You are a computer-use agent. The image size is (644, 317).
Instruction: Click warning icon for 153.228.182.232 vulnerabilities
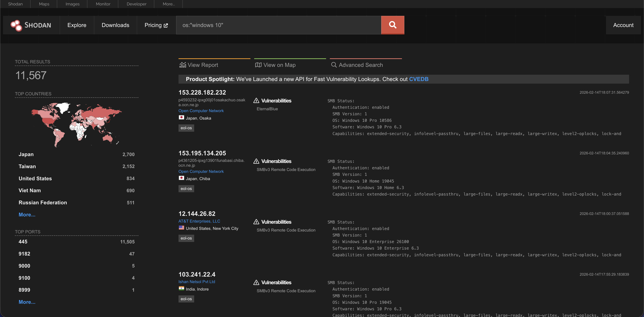tap(256, 101)
